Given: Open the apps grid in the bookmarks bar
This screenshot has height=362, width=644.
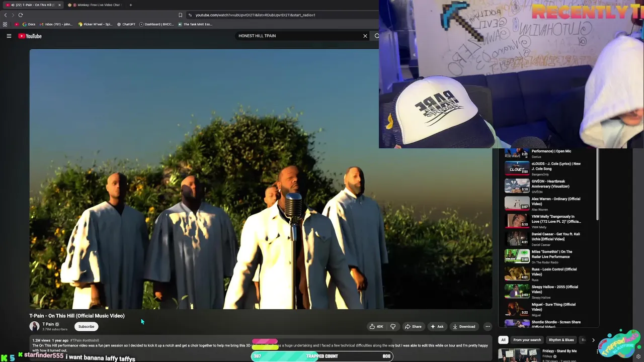Looking at the screenshot, I should point(5,24).
